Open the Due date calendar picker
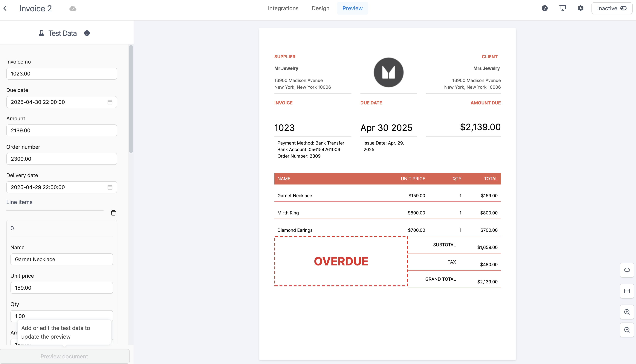 [x=110, y=102]
